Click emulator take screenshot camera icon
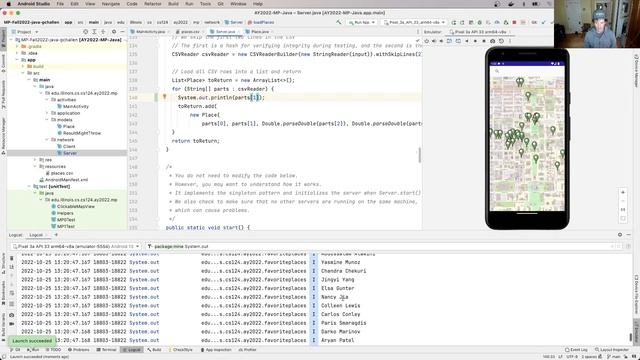This screenshot has width=640, height=360. 493,41
